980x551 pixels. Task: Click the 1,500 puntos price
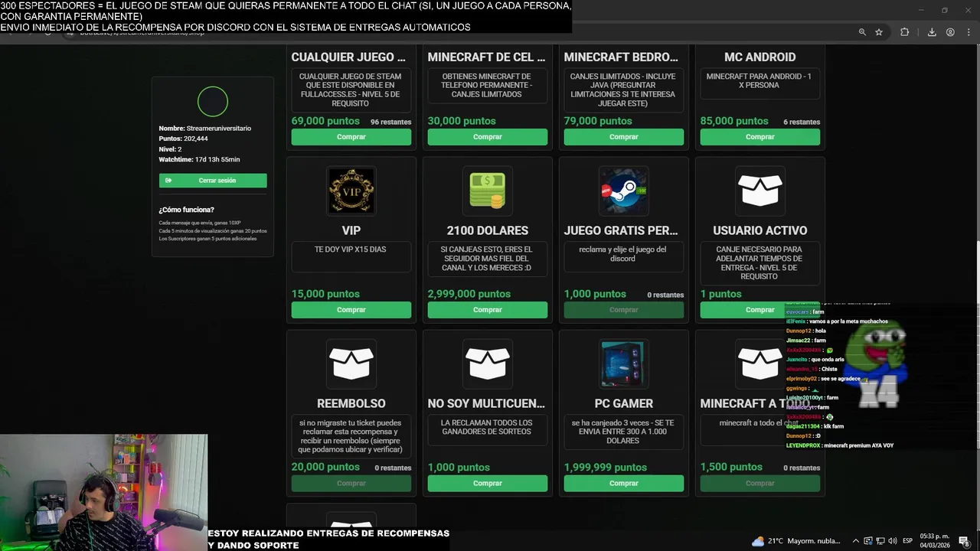point(731,467)
